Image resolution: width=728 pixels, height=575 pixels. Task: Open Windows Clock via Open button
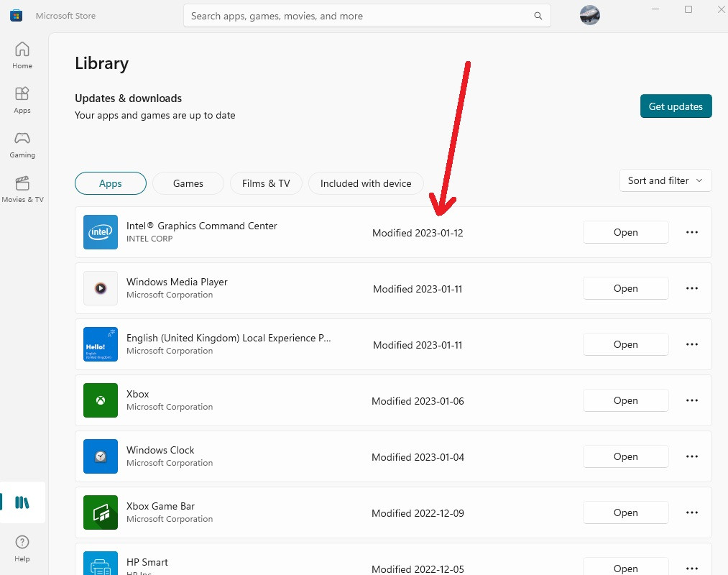coord(625,456)
